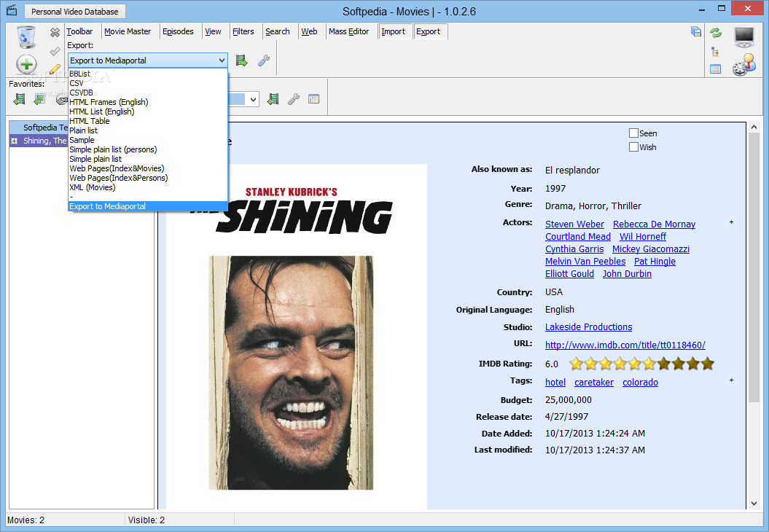Open actor link Elliott Gould
The image size is (769, 532).
pos(569,274)
